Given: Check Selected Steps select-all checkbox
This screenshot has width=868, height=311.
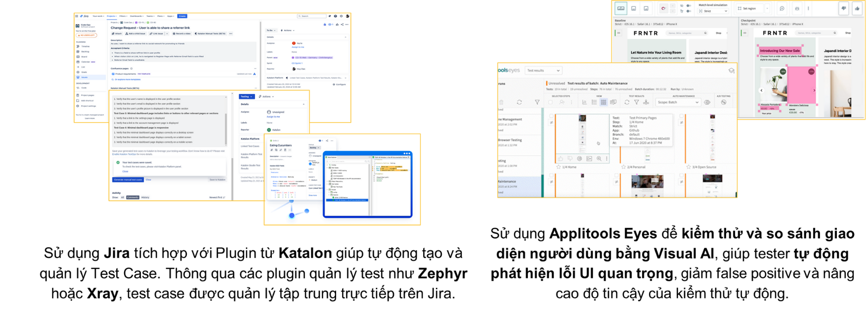Looking at the screenshot, I should tap(551, 102).
